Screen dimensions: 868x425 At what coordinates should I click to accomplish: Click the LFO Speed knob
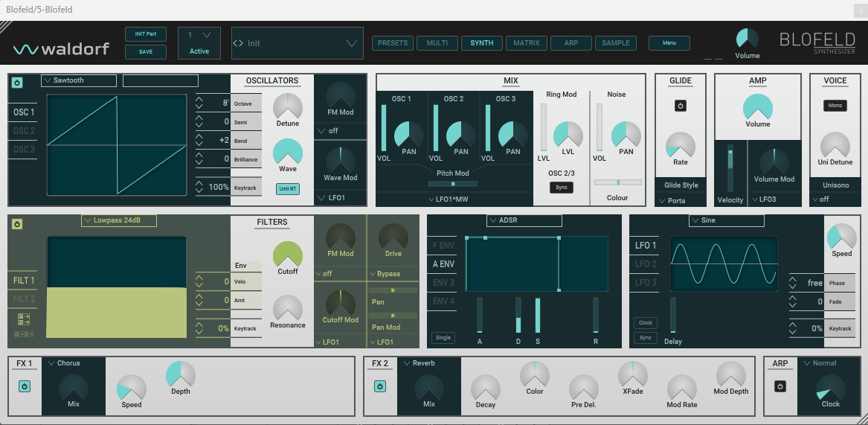tap(841, 237)
